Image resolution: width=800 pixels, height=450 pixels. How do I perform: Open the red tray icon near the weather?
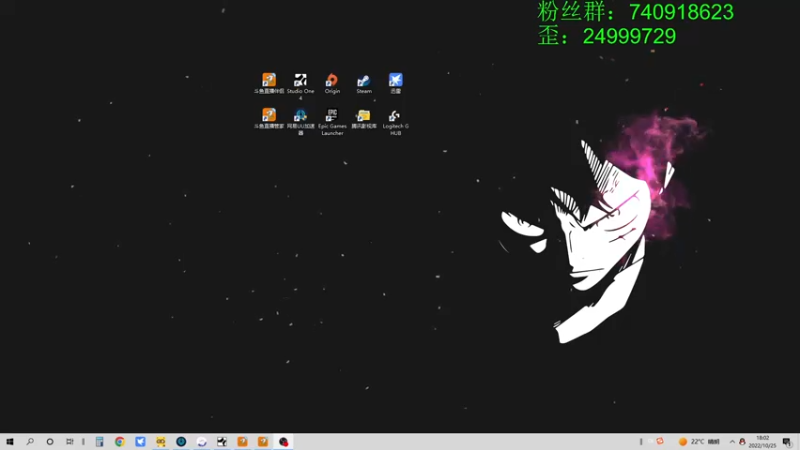[x=660, y=441]
